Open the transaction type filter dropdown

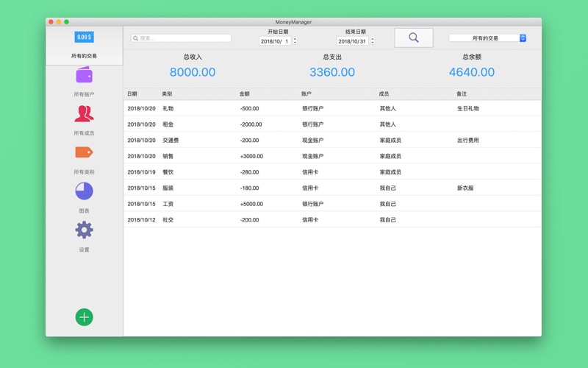pyautogui.click(x=487, y=38)
